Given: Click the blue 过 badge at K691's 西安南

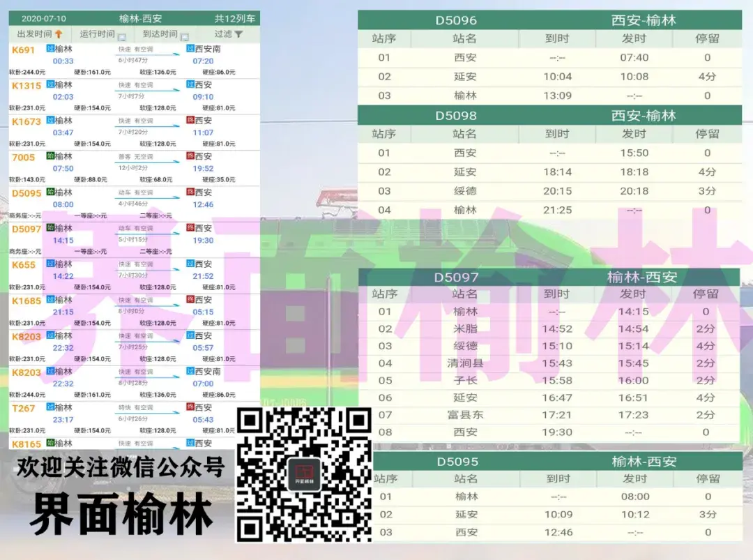Looking at the screenshot, I should pos(190,49).
